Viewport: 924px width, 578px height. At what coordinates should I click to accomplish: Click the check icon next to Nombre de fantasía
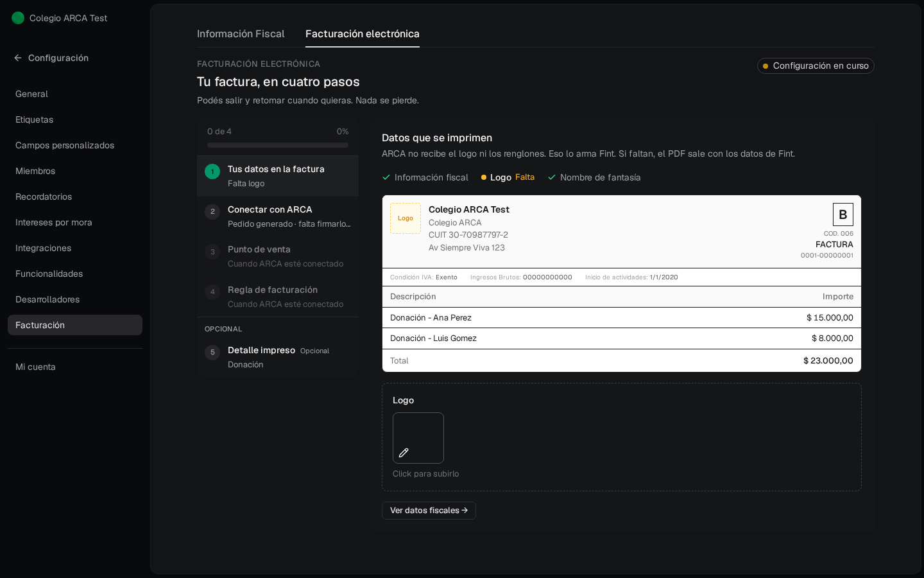[552, 177]
